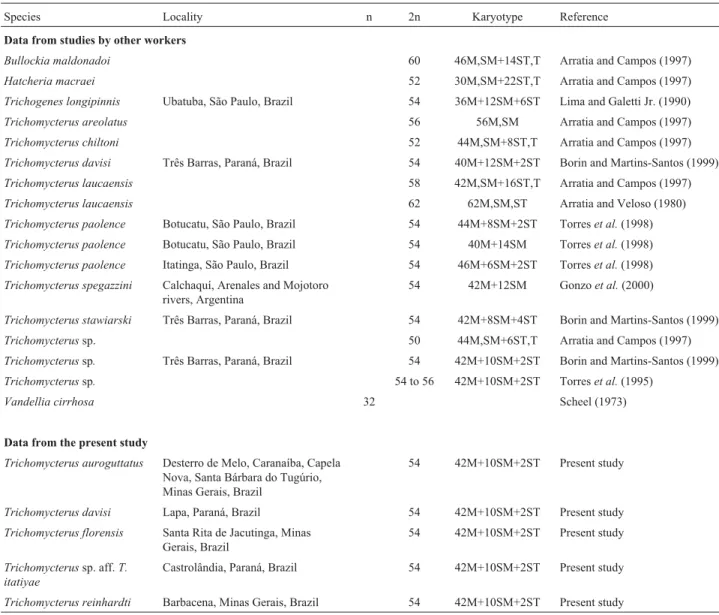Screen dimensions: 719x615
Task: Click karyotype 44M+8SM+2ST
Action: click(x=497, y=224)
